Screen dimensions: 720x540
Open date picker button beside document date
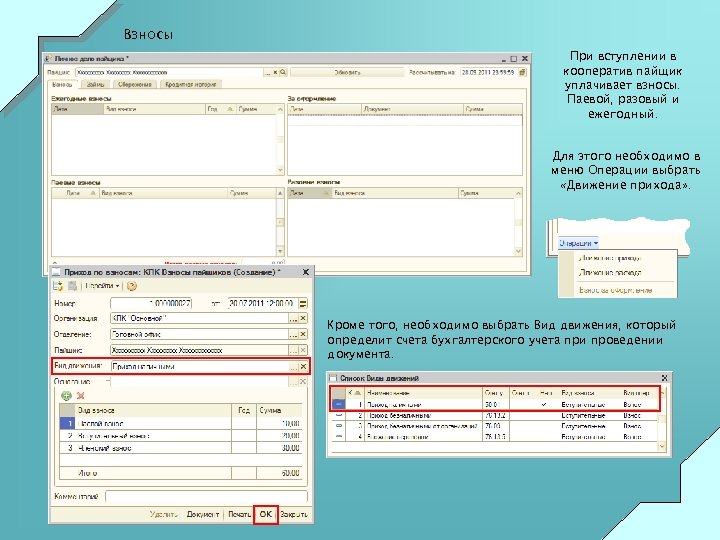point(303,304)
